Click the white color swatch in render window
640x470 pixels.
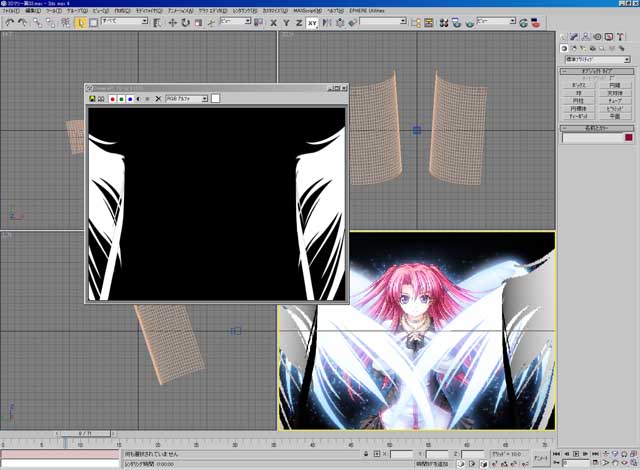click(216, 98)
